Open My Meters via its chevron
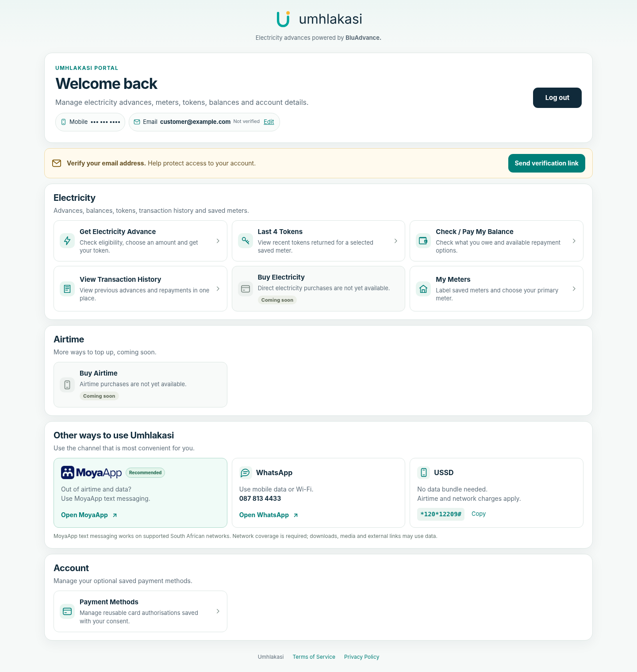The height and width of the screenshot is (672, 637). pos(574,288)
